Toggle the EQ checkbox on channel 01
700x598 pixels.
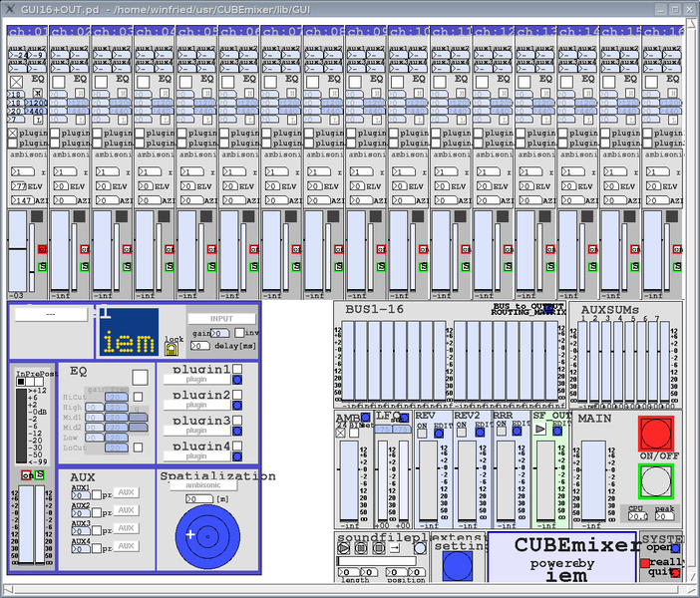[x=15, y=81]
